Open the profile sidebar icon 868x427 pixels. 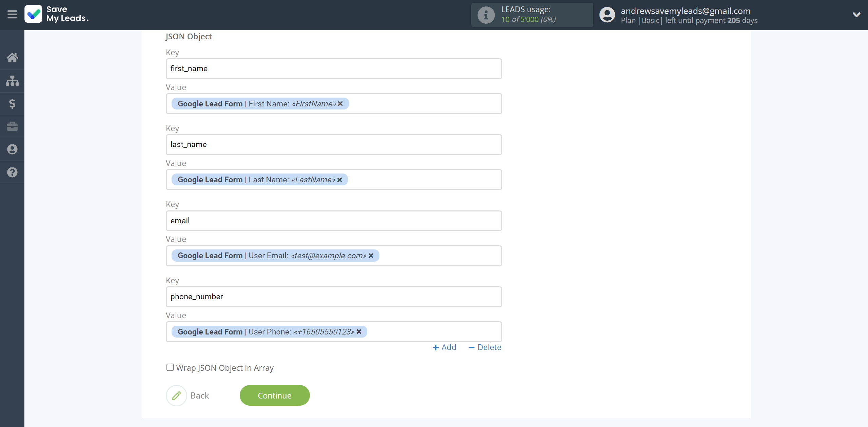click(x=12, y=149)
